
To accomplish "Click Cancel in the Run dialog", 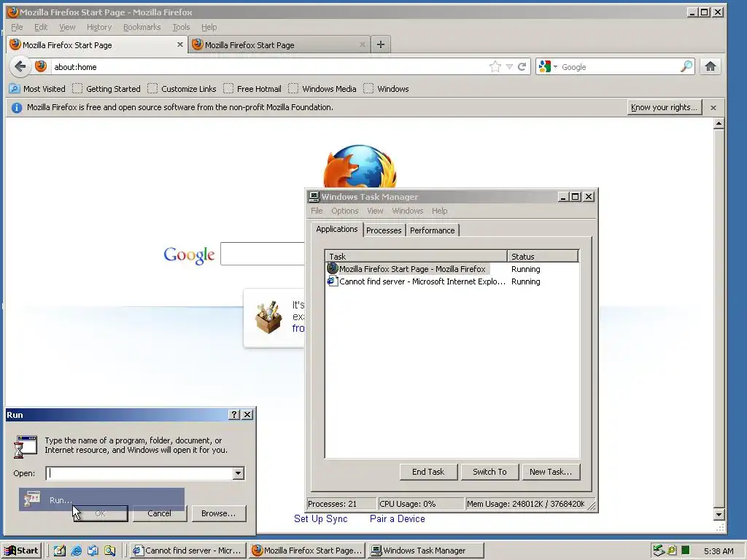I will (160, 513).
